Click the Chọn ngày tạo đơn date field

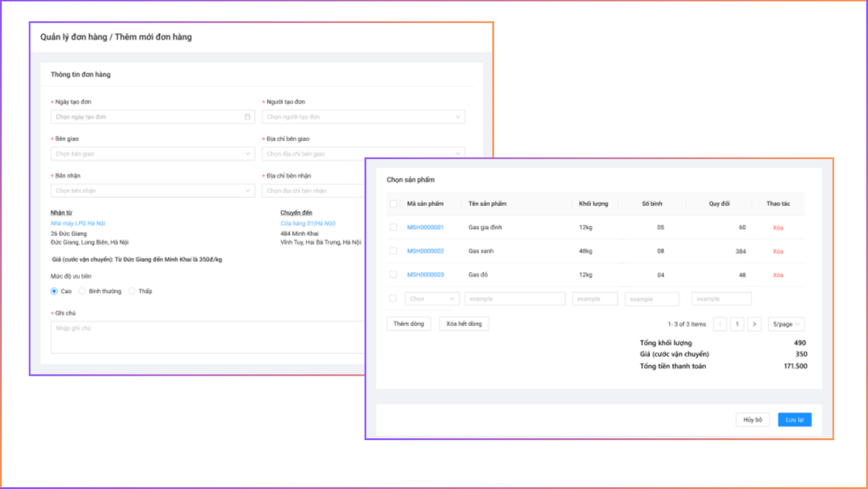[x=153, y=117]
